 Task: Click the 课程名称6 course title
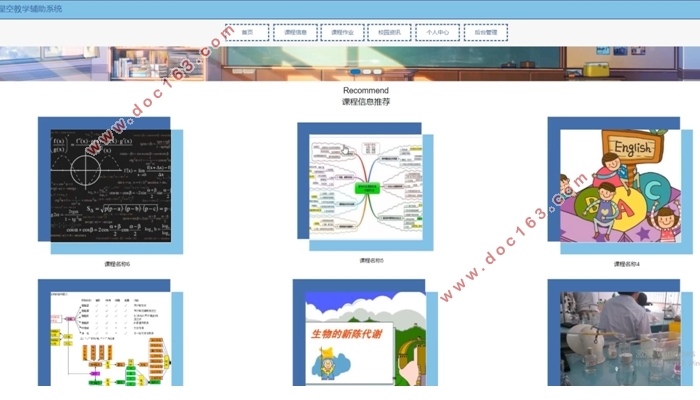pyautogui.click(x=117, y=264)
